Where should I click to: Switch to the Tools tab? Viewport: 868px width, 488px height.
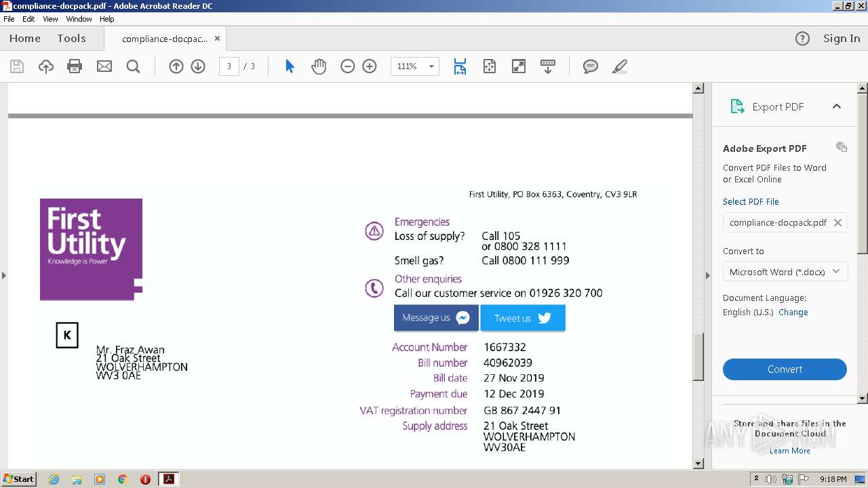coord(71,39)
